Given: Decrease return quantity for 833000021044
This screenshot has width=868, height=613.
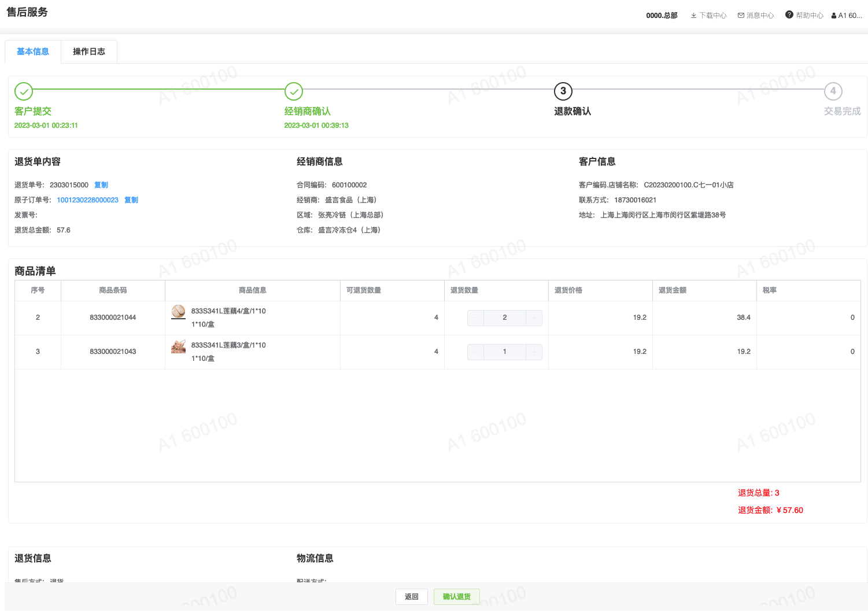Looking at the screenshot, I should (476, 317).
